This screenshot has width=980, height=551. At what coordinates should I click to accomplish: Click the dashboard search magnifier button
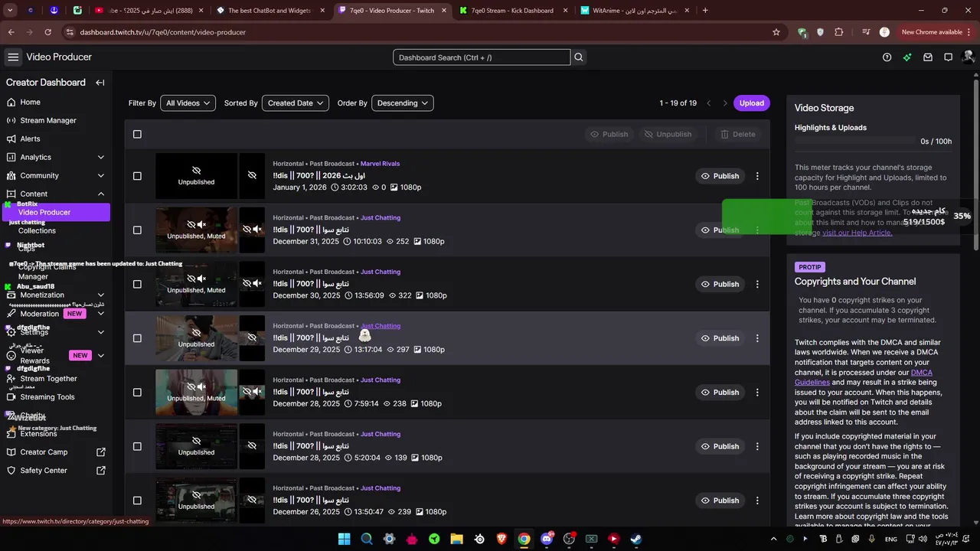(579, 57)
